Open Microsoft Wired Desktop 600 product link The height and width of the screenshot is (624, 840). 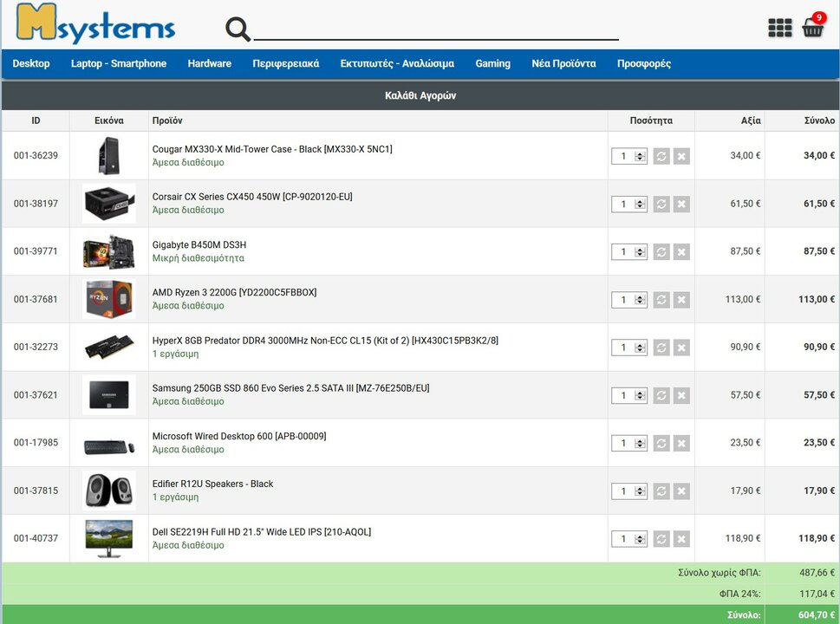tap(239, 436)
